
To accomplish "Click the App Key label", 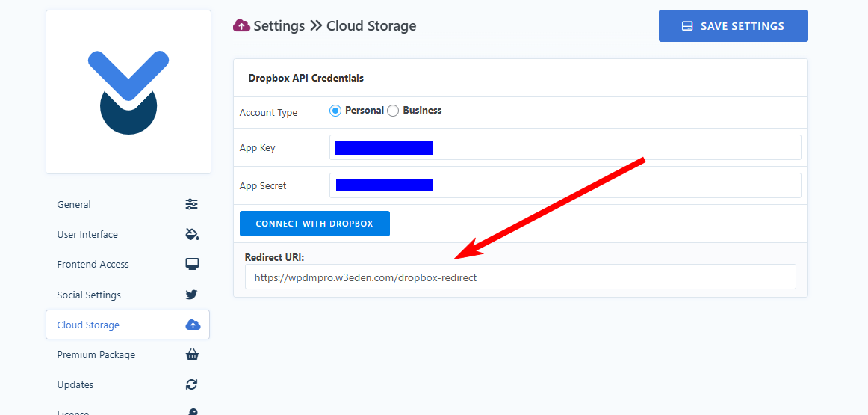I will 257,149.
